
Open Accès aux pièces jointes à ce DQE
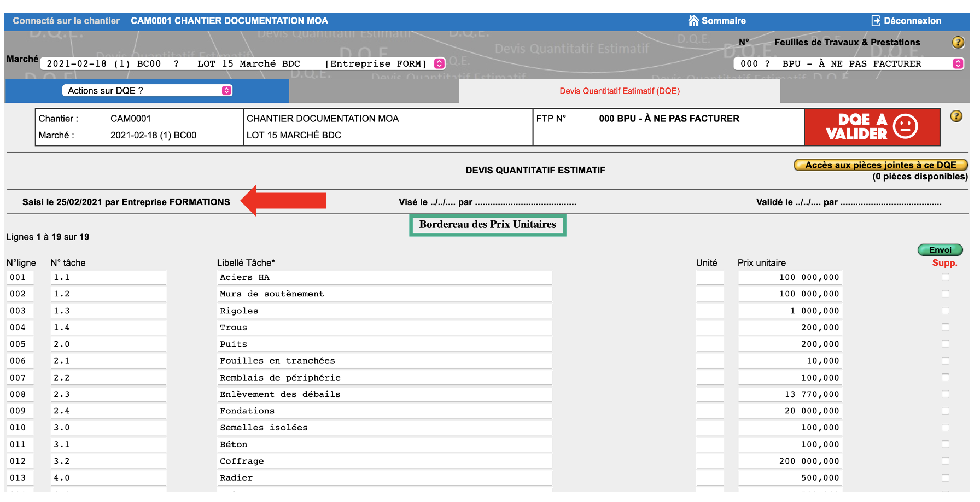879,165
